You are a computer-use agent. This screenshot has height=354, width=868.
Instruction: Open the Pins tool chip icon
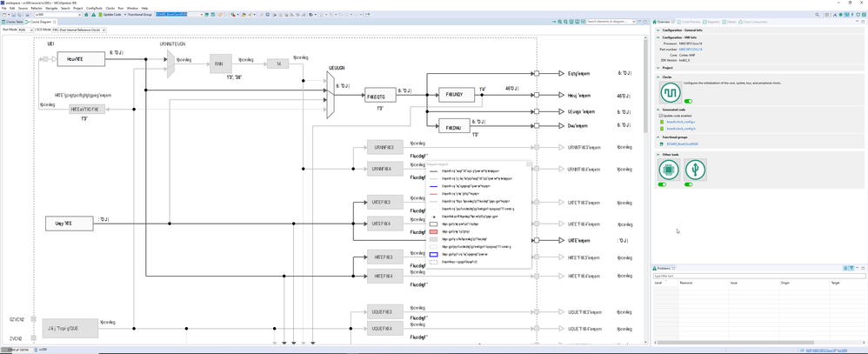(x=670, y=170)
